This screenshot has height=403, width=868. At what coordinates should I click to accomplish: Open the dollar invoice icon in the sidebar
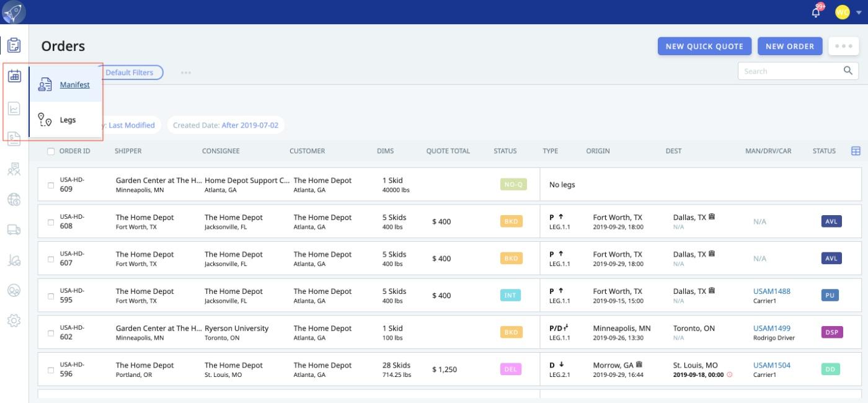pos(14,139)
